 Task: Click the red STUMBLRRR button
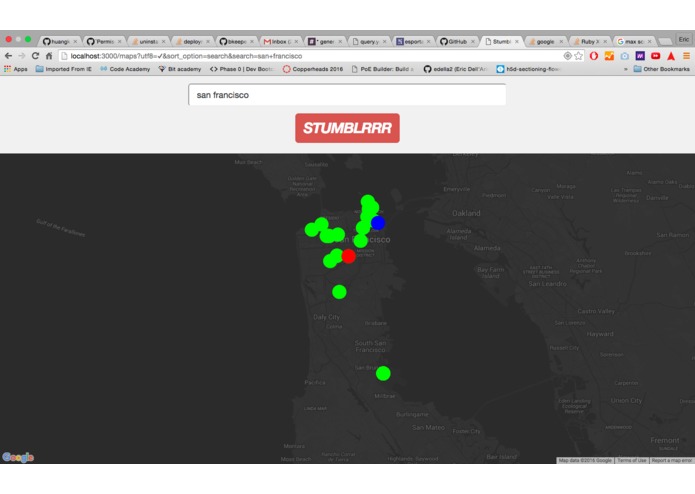pyautogui.click(x=348, y=128)
